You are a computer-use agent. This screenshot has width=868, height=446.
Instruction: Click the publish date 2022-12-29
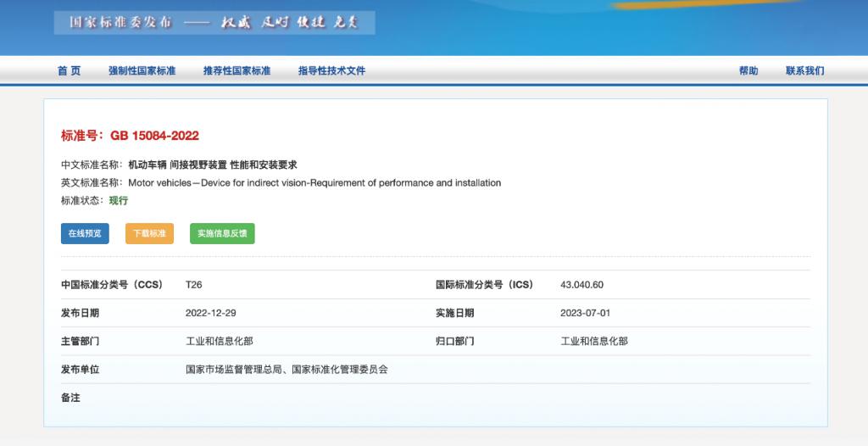pos(211,313)
